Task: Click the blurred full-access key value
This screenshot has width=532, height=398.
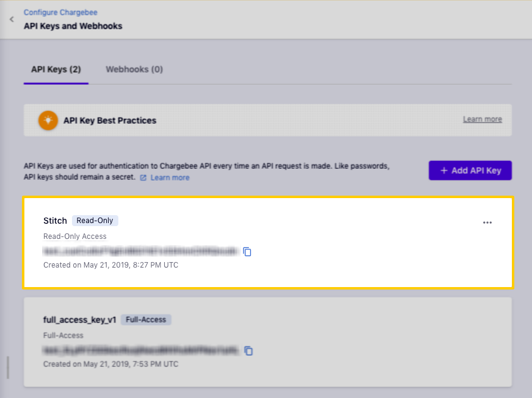Action: coord(140,350)
